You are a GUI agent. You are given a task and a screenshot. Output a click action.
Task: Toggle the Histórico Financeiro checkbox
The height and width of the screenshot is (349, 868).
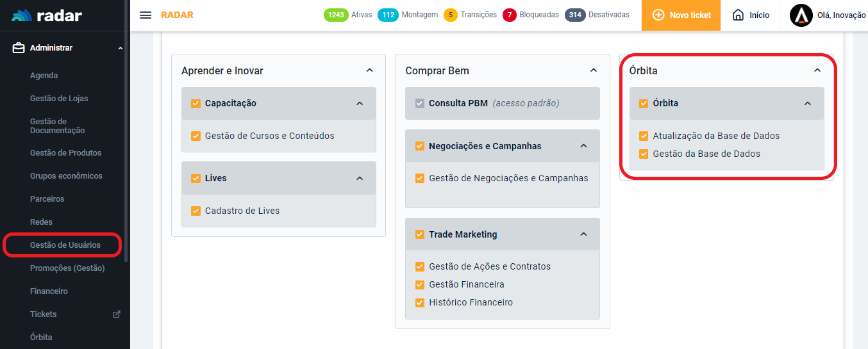tap(420, 302)
